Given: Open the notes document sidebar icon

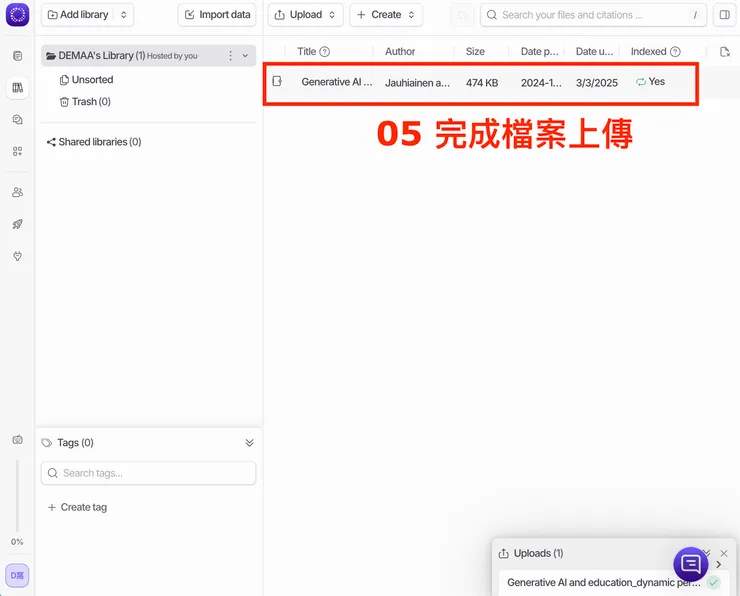Looking at the screenshot, I should point(17,56).
